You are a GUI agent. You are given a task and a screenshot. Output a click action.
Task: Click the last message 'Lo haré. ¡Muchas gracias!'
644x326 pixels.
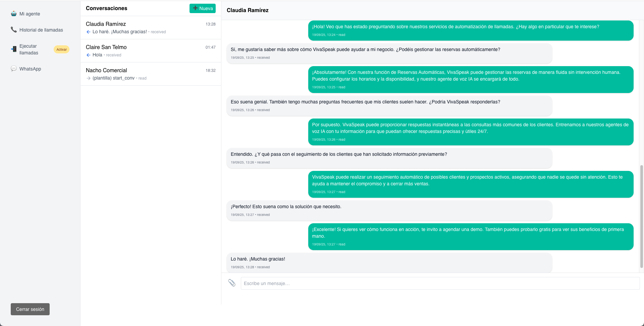[258, 259]
